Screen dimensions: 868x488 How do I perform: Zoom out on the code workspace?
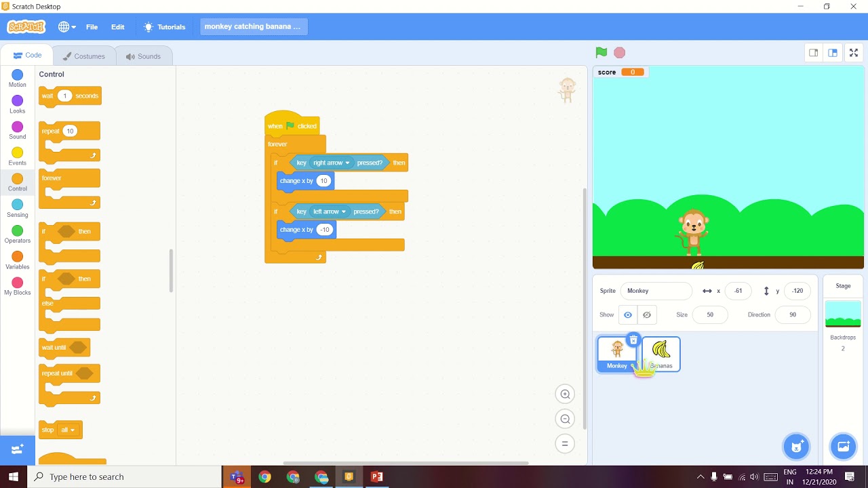565,419
